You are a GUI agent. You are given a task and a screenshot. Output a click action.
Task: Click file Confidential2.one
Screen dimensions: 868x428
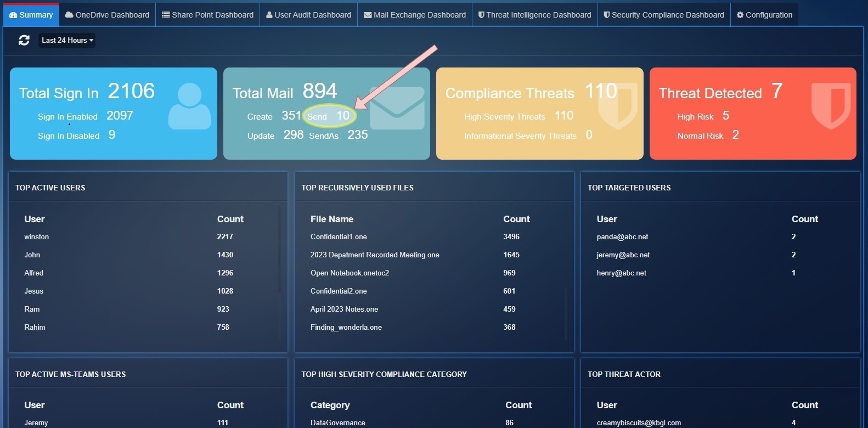click(x=339, y=291)
